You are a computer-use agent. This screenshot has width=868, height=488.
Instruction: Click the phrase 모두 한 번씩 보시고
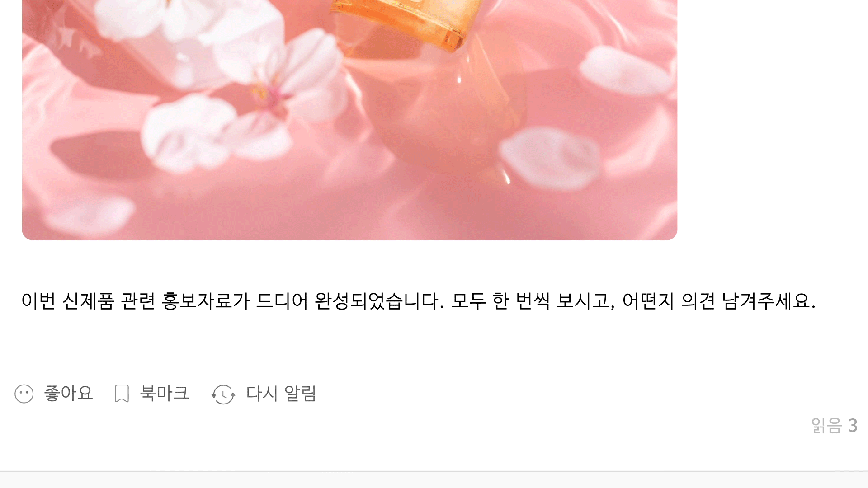coord(533,301)
